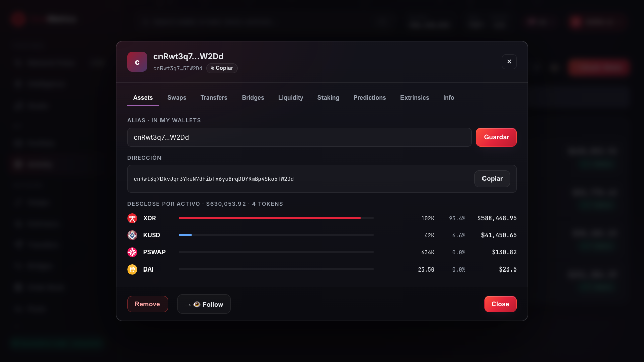Save alias with the Guardar button
Viewport: 644px width, 362px height.
pos(496,137)
